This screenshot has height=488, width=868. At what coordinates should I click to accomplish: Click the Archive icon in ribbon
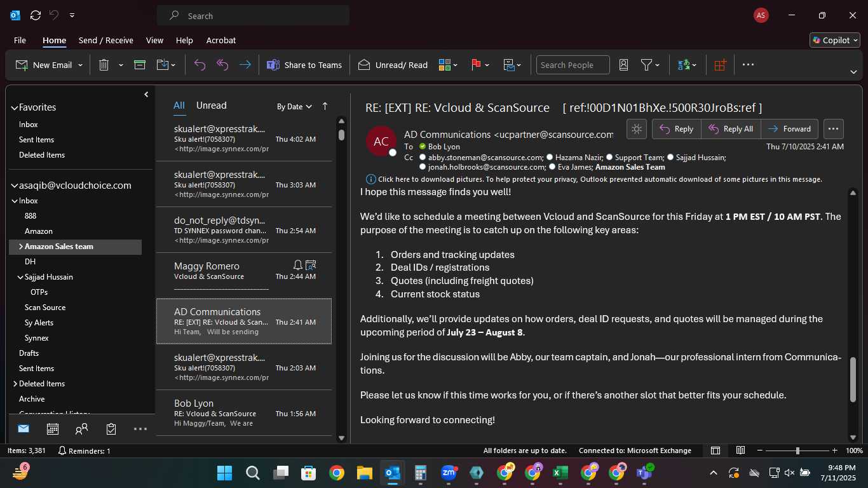pyautogui.click(x=140, y=65)
